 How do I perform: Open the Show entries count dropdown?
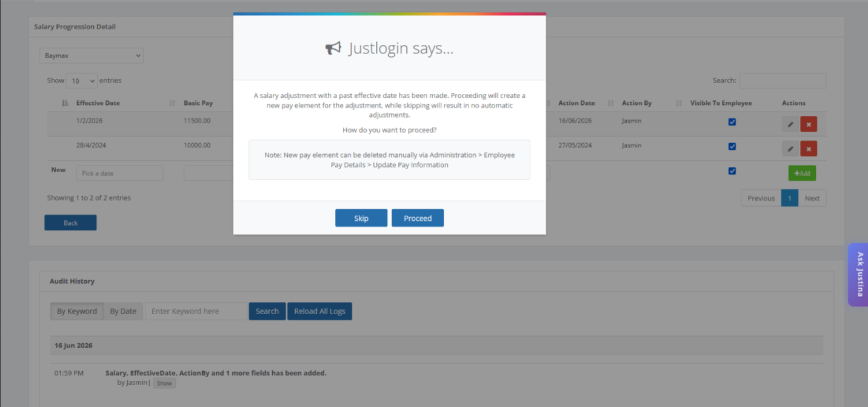82,81
